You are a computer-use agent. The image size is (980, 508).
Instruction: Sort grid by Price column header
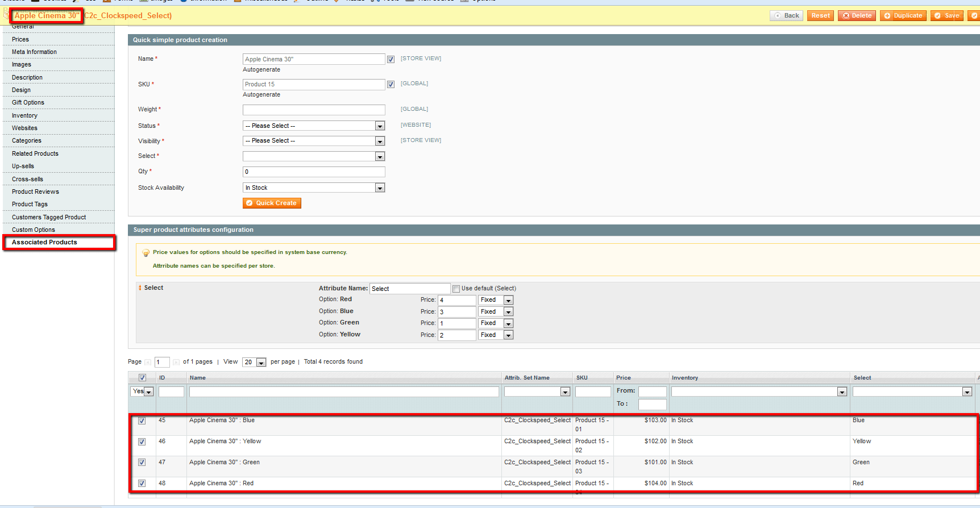click(x=624, y=378)
